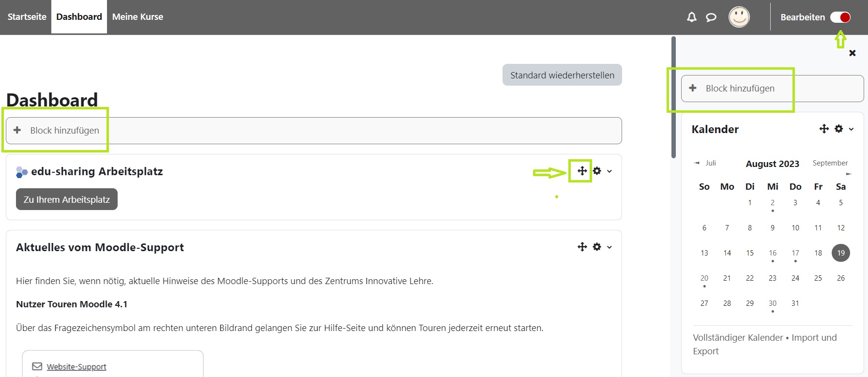Click Standard wiederherstellen button
Screen dimensions: 868x377
tap(562, 75)
